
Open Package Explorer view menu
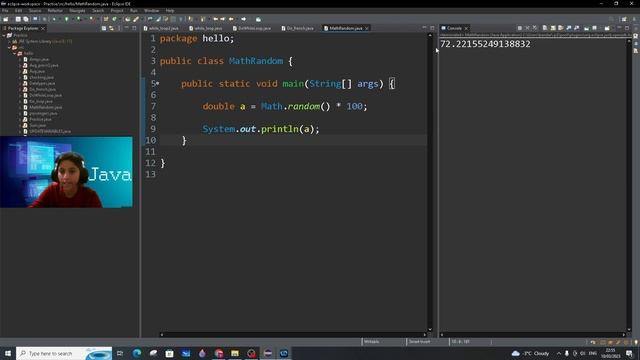(x=119, y=28)
